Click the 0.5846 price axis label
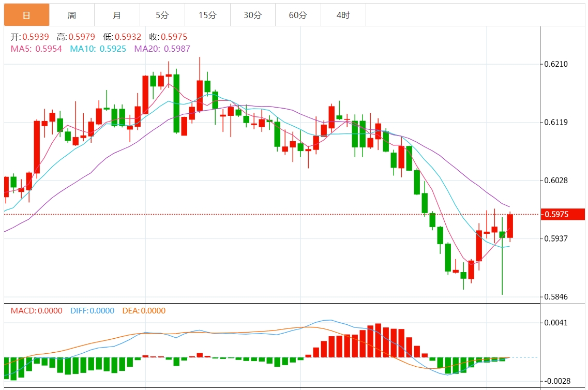Viewport: 588px width, 390px height. click(556, 296)
